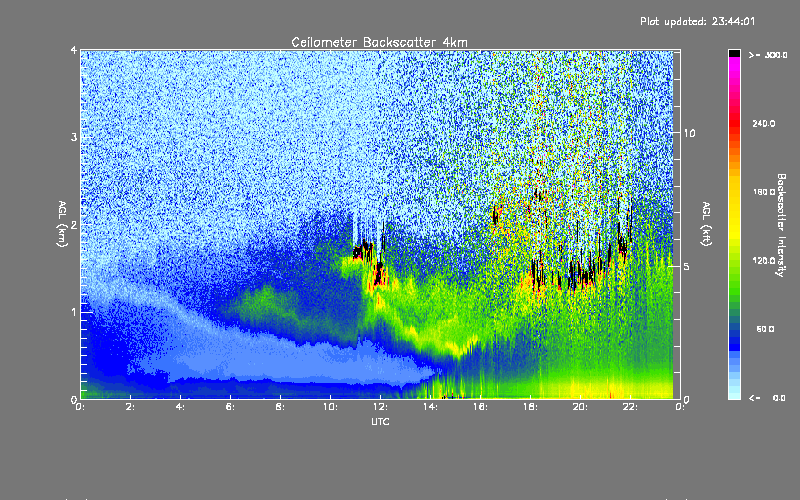
Task: Click the 2: hour tick label
Action: [130, 407]
